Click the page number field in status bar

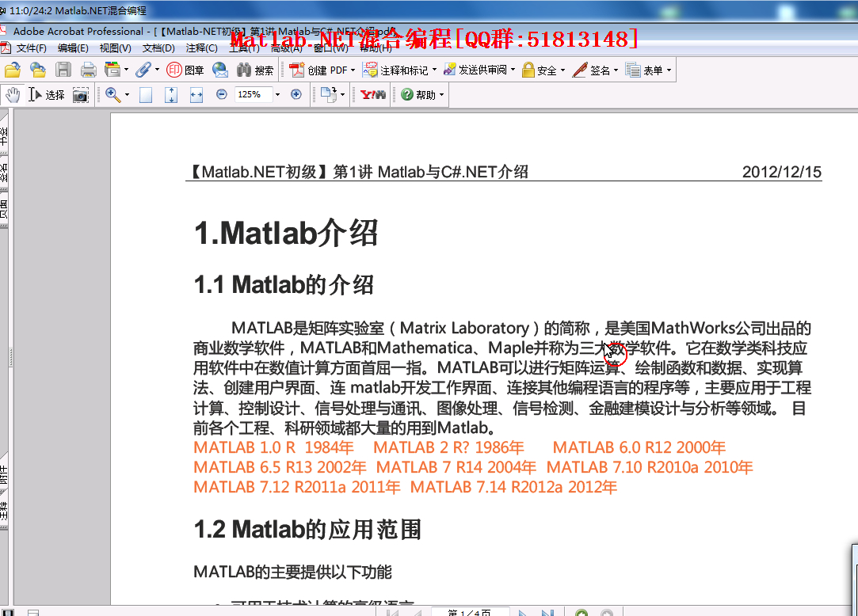pyautogui.click(x=470, y=612)
